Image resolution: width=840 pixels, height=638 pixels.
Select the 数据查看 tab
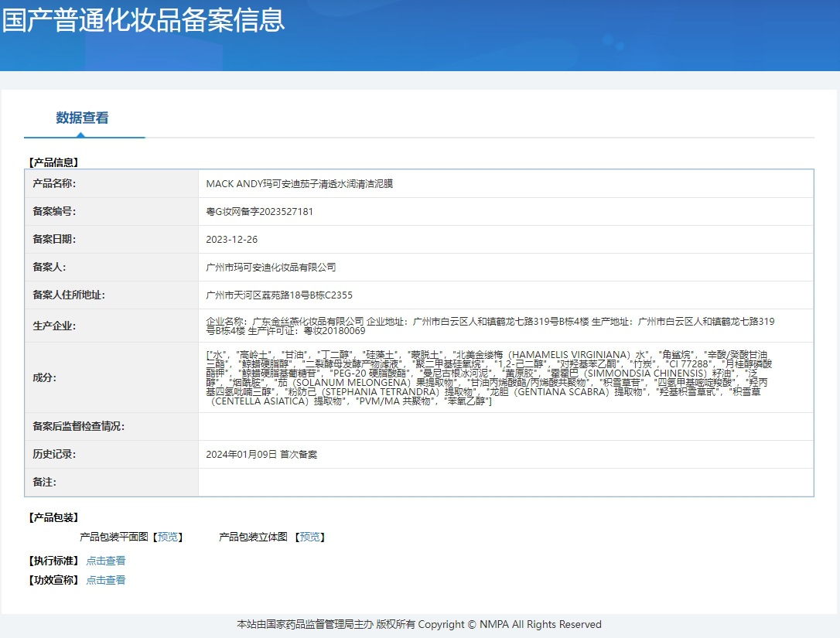click(83, 118)
